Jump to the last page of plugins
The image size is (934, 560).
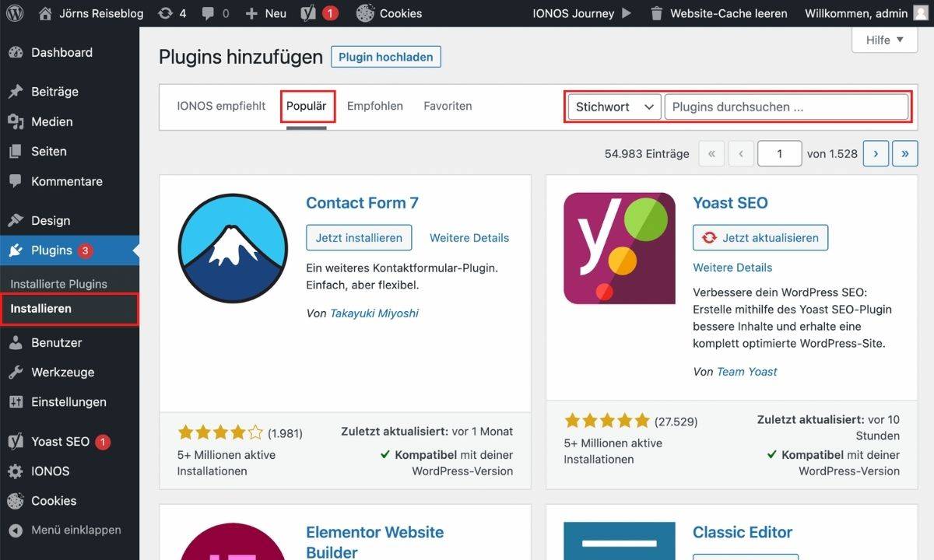click(904, 154)
